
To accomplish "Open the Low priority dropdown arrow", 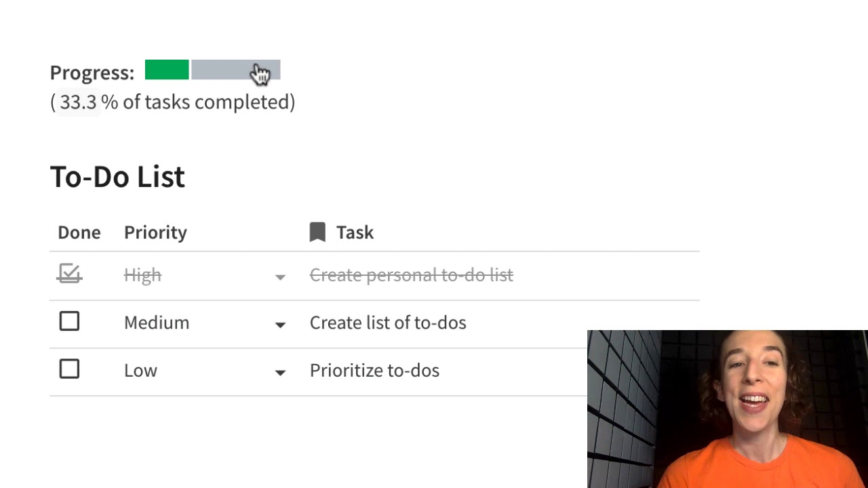I will (280, 372).
